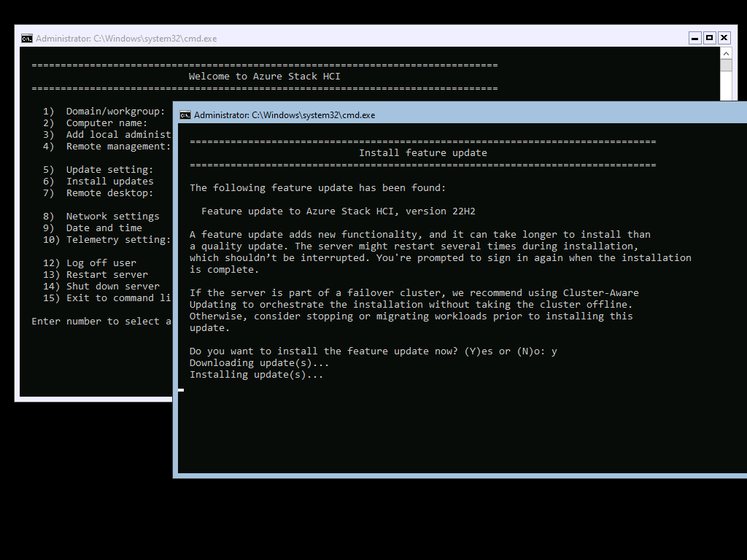Viewport: 747px width, 560px height.
Task: Click the background window's title bar text
Action: [125, 39]
